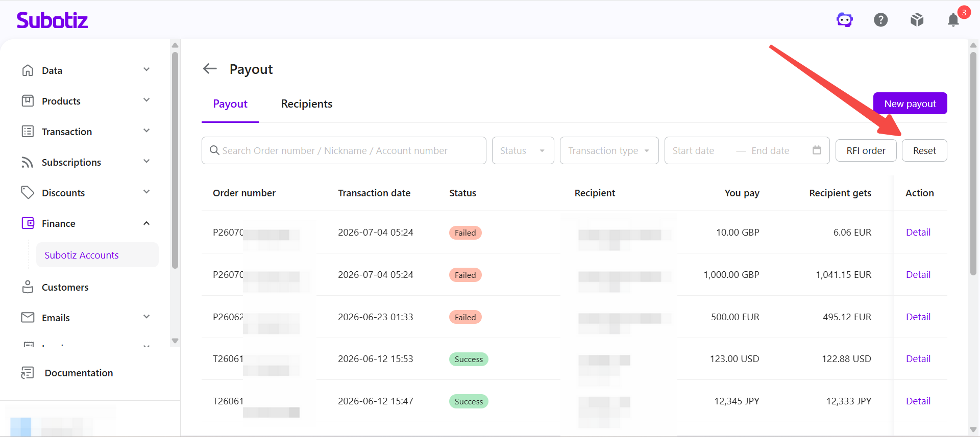
Task: Expand the Emails menu chevron
Action: (x=146, y=317)
